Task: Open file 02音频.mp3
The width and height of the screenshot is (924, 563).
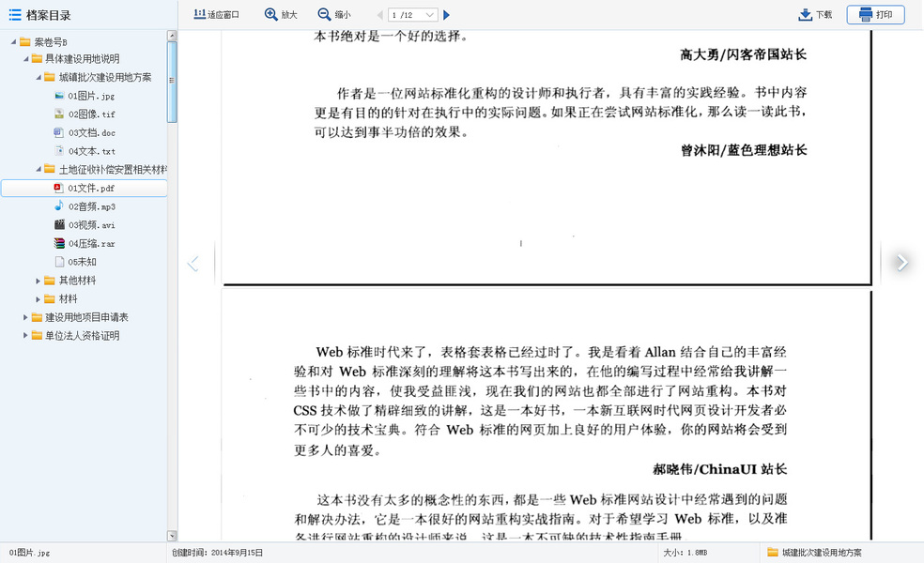Action: pyautogui.click(x=91, y=206)
